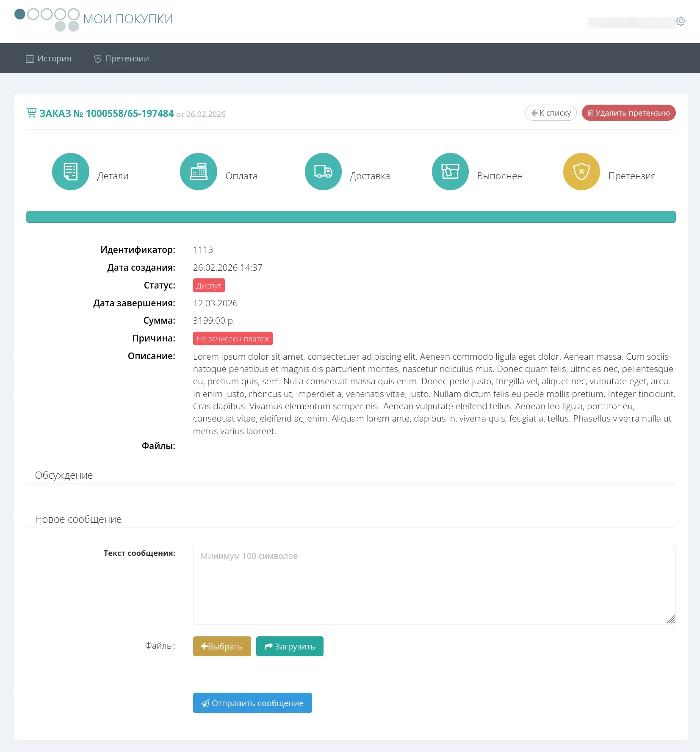Click the shopping cart icon beside order number
700x752 pixels.
[x=31, y=113]
